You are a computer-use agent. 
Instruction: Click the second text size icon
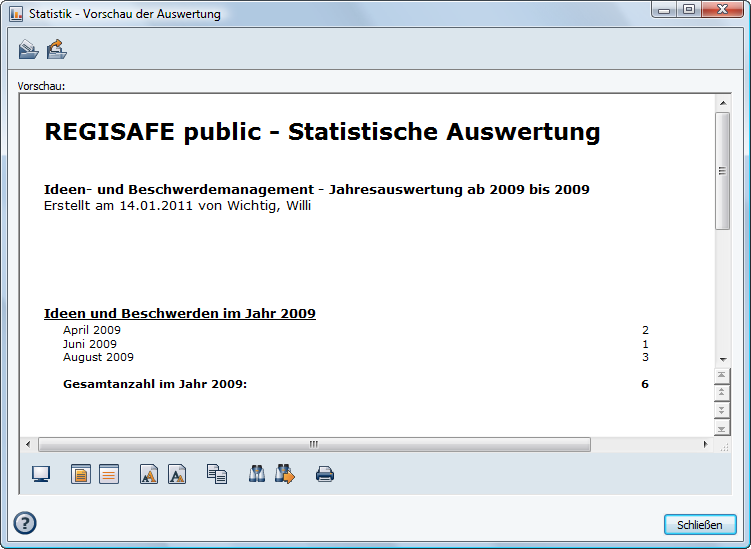point(177,474)
